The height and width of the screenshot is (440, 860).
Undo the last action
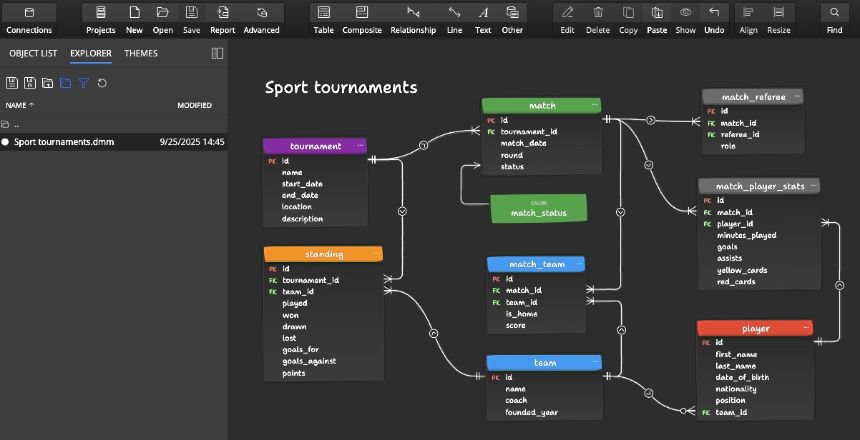[714, 20]
